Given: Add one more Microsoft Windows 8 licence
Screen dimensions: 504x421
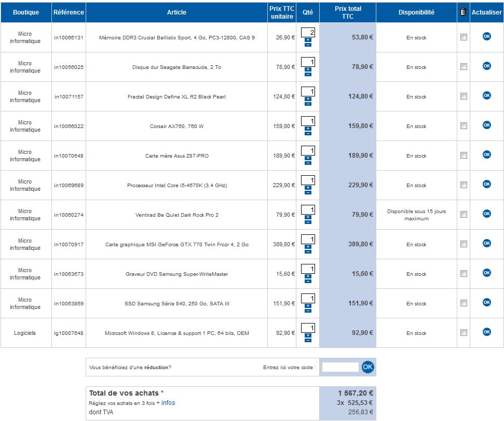Looking at the screenshot, I should tap(308, 335).
